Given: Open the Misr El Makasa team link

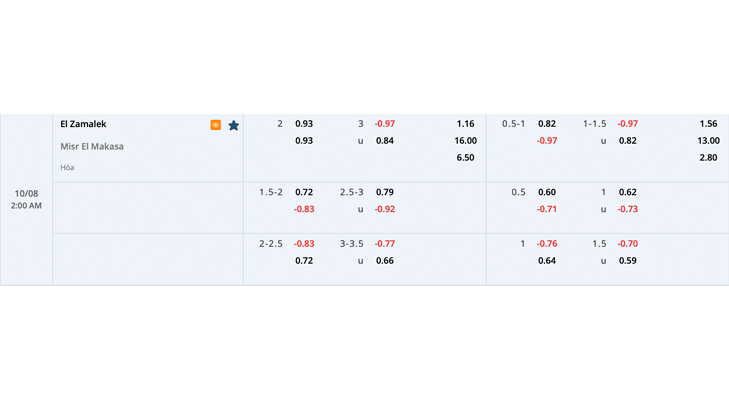Looking at the screenshot, I should tap(92, 147).
